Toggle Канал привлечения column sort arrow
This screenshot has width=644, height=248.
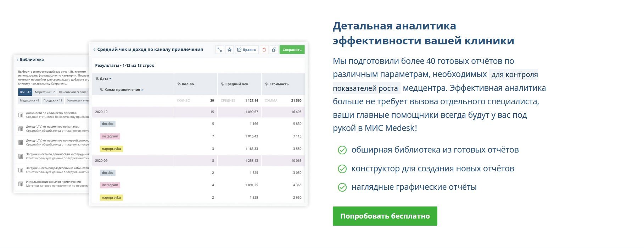142,90
